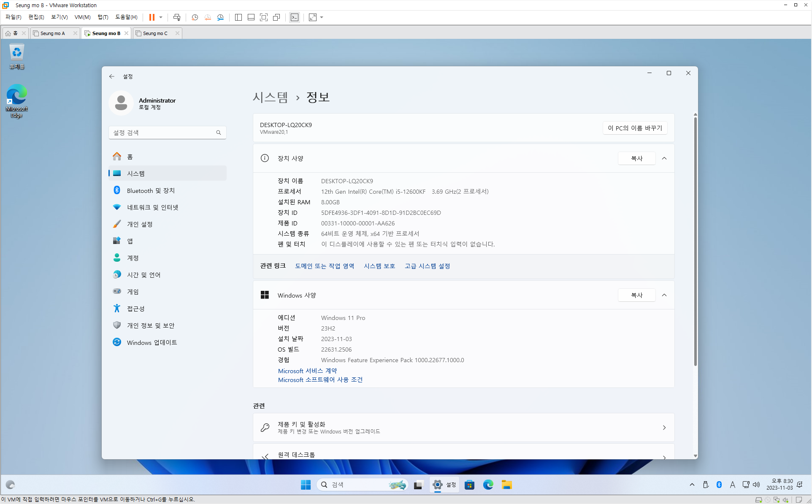Open the power options dropdown arrow

click(161, 17)
